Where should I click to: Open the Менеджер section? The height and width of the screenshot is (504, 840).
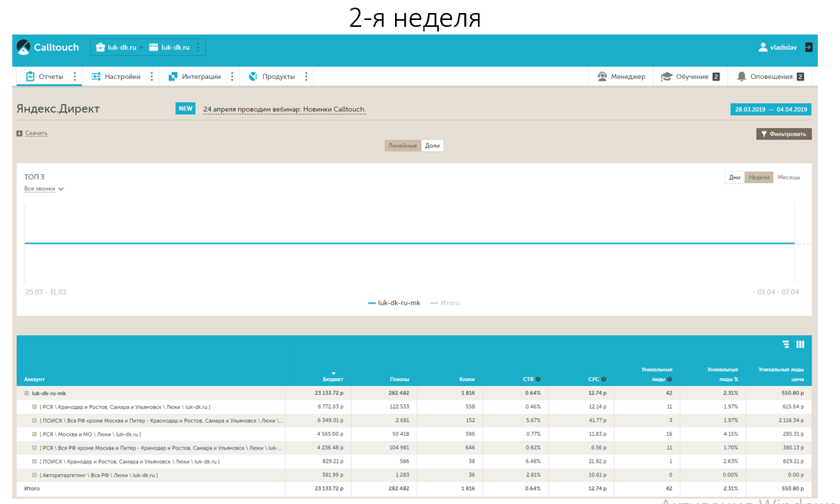coord(621,77)
